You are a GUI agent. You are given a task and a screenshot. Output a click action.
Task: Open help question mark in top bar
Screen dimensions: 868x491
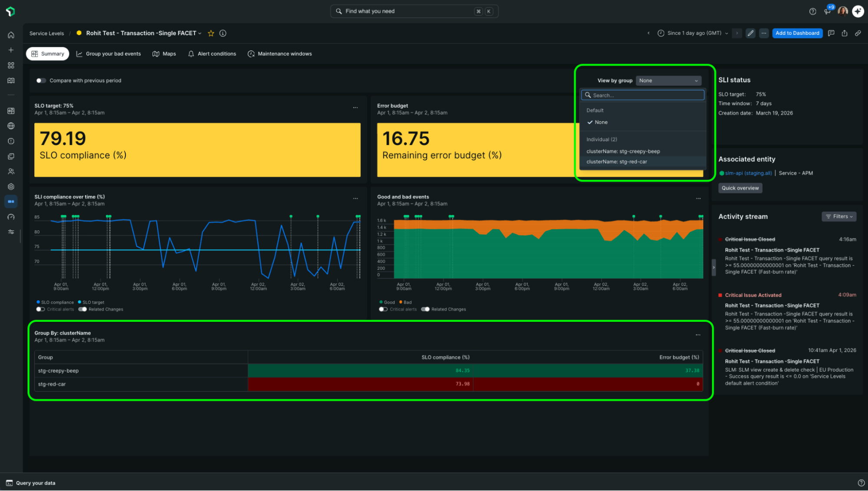812,11
